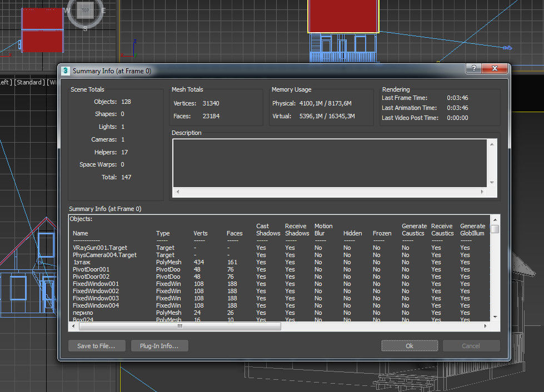Image resolution: width=544 pixels, height=392 pixels.
Task: Click the Frozen column header
Action: pos(382,233)
